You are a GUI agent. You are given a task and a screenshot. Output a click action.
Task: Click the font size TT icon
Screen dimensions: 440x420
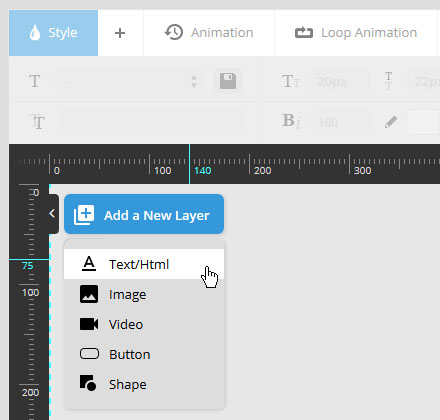291,81
